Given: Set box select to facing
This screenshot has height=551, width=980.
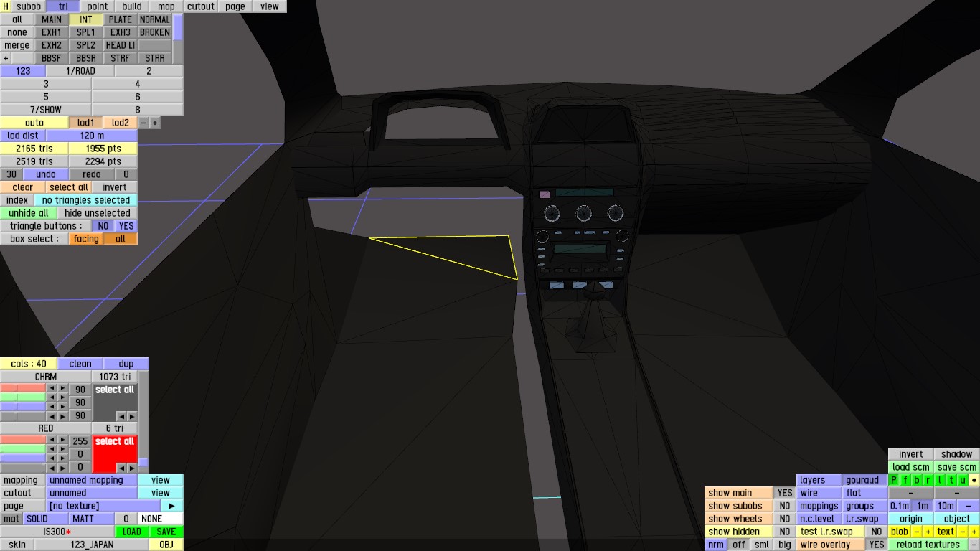Looking at the screenshot, I should (86, 239).
